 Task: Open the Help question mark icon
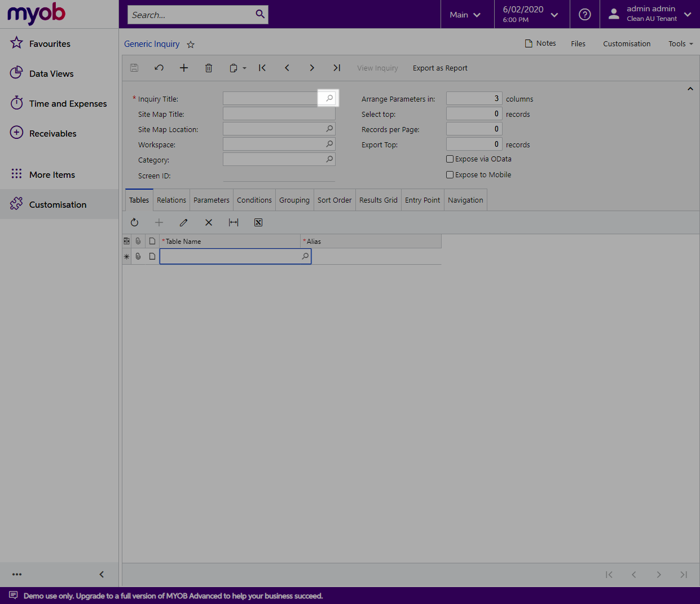coord(585,14)
